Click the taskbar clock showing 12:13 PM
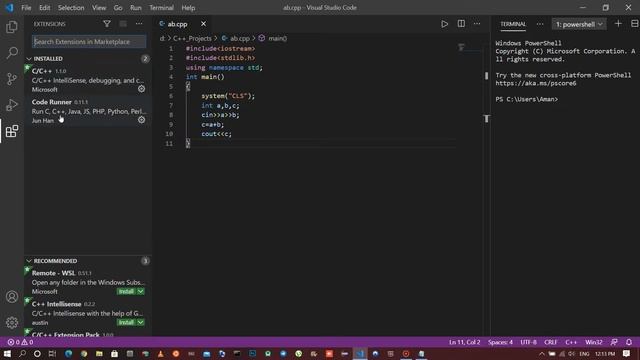This screenshot has width=640, height=360. 605,353
